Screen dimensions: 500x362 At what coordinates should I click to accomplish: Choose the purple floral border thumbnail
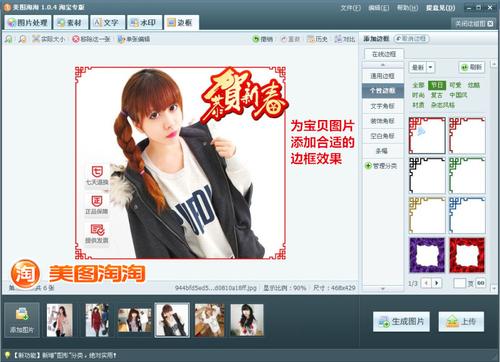(x=427, y=255)
